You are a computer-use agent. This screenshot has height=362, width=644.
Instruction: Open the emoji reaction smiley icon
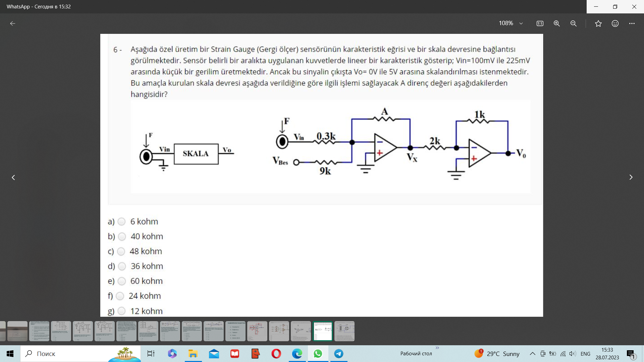point(615,23)
